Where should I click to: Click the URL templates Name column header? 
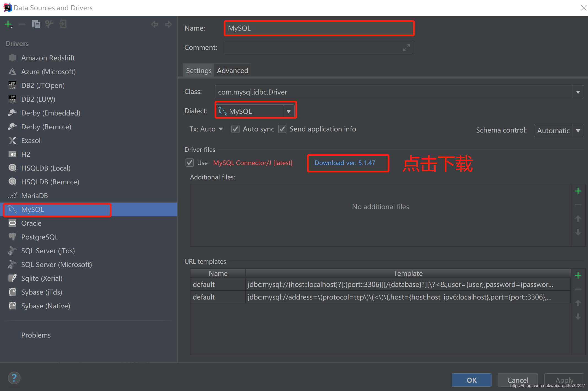(218, 273)
